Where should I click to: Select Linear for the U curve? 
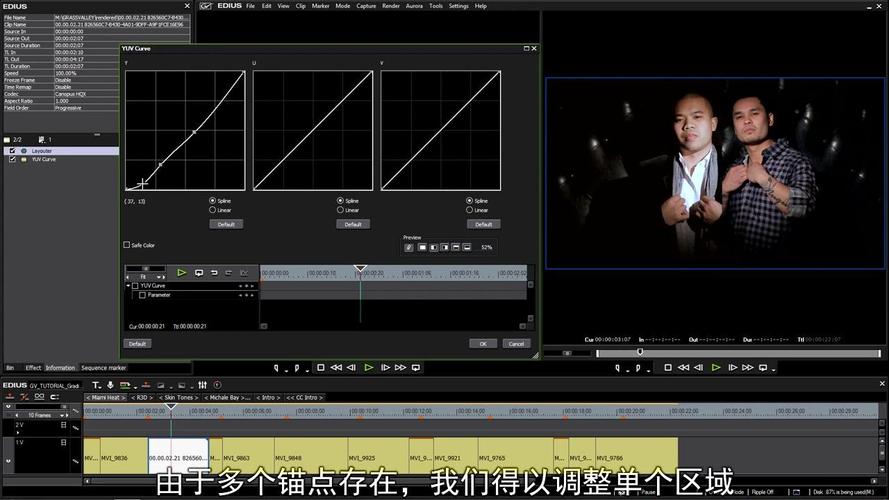(x=340, y=210)
